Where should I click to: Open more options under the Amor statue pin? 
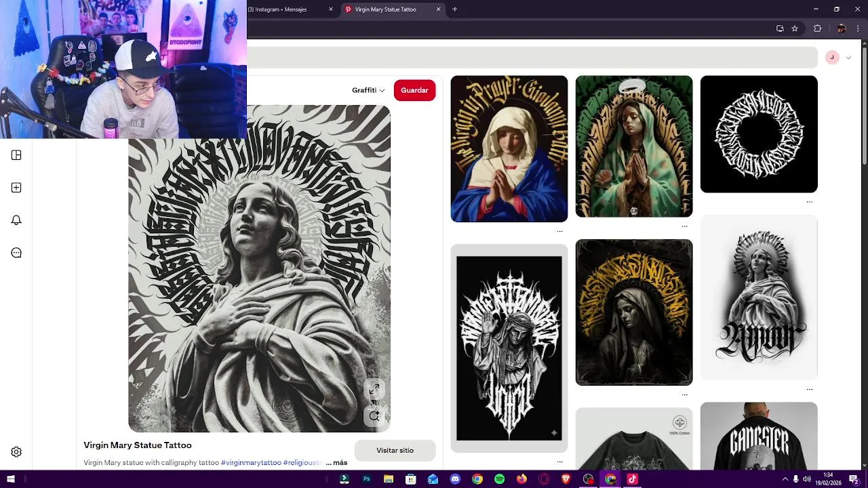(x=809, y=389)
